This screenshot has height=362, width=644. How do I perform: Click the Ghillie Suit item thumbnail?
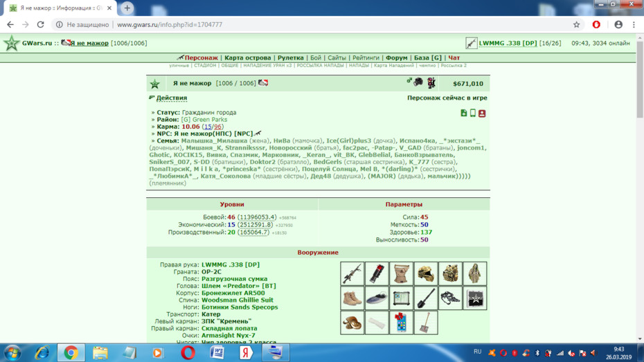click(x=475, y=274)
